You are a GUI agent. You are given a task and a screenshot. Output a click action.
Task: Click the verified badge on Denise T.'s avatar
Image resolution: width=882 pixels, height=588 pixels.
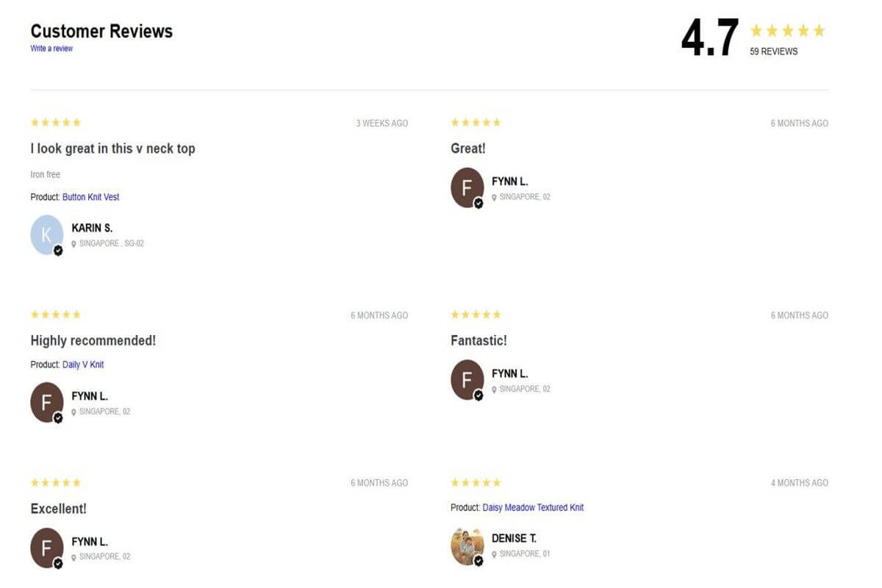click(479, 559)
